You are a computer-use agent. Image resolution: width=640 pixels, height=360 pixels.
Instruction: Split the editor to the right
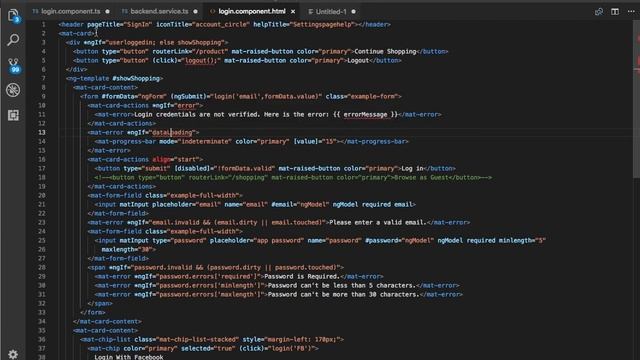615,11
